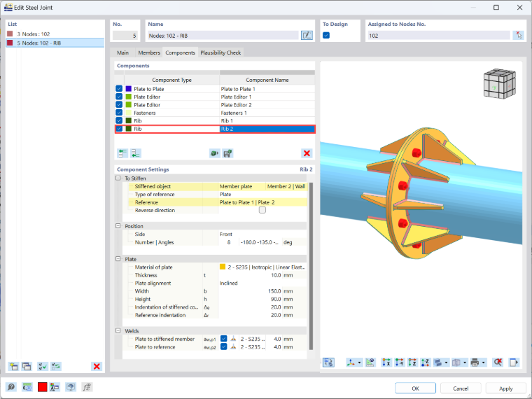Click the navigation cube in the 3D preview
The image size is (532, 399).
tap(499, 84)
